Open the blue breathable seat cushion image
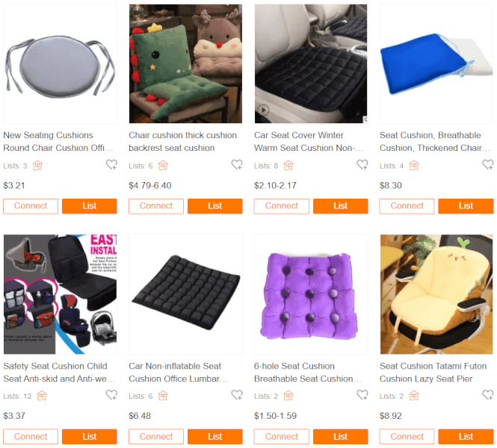The image size is (497, 448). click(436, 64)
